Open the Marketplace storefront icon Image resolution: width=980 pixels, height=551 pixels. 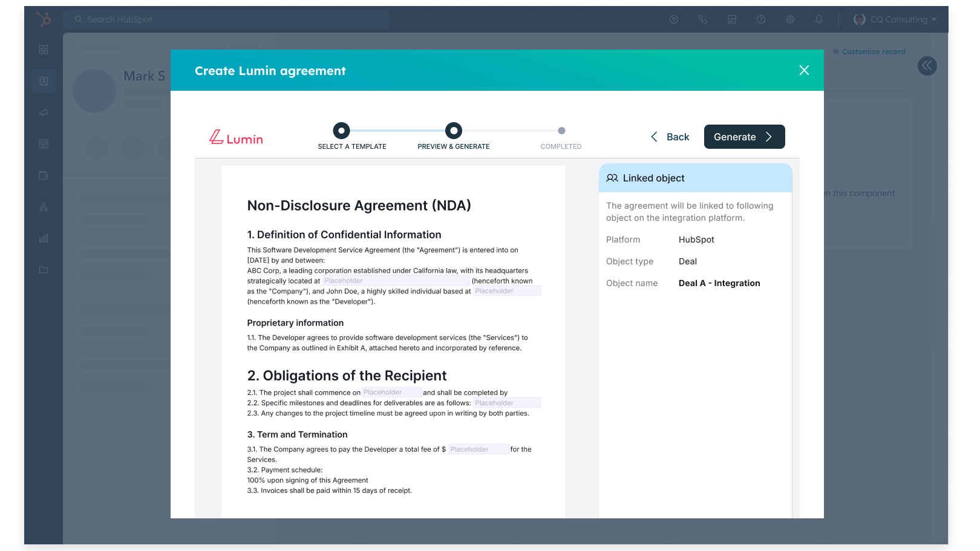tap(732, 19)
